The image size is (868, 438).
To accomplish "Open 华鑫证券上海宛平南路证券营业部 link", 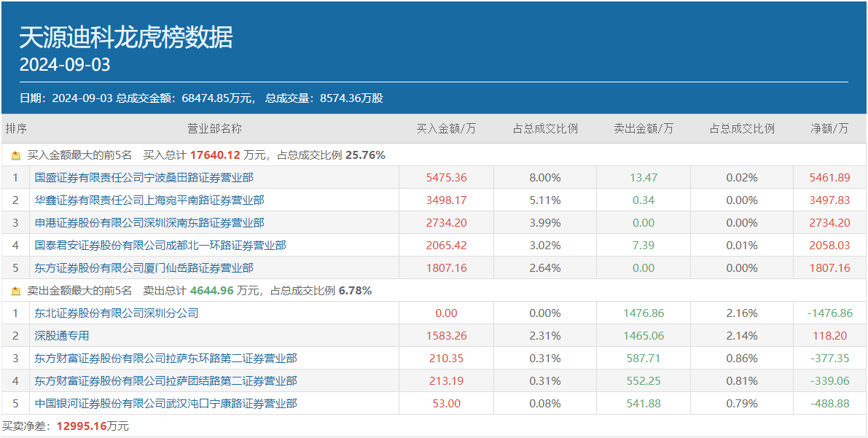I will click(x=149, y=200).
